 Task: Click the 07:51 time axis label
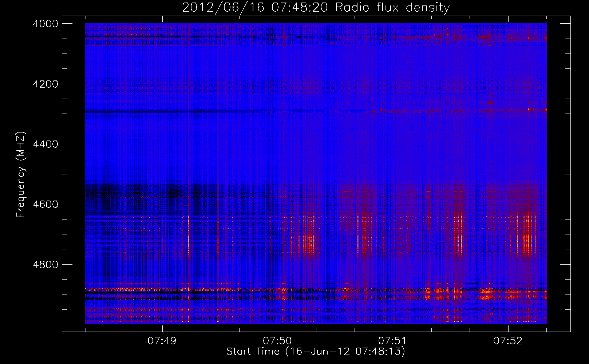[x=392, y=341]
